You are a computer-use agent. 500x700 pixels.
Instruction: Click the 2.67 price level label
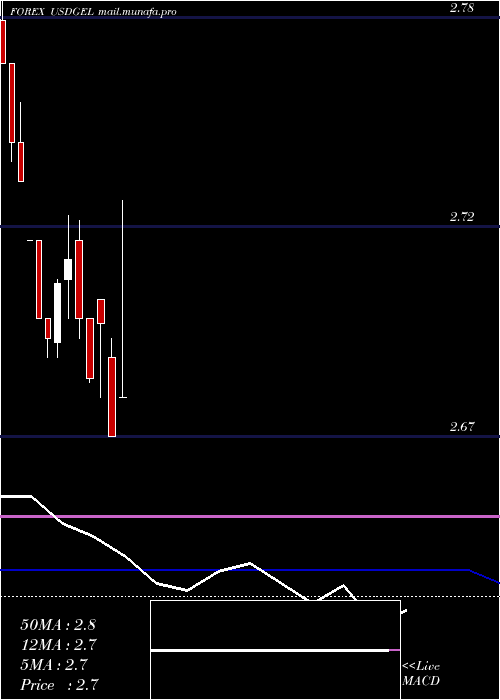[x=461, y=427]
